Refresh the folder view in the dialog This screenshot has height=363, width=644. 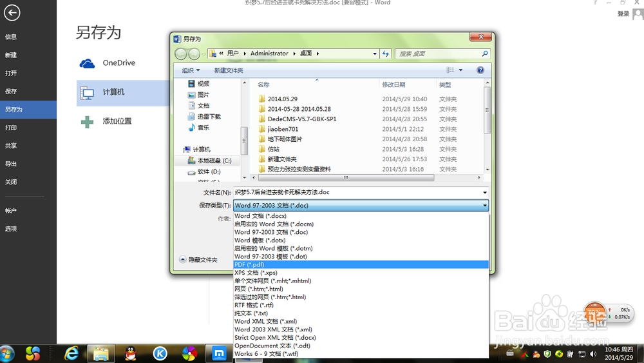[385, 54]
